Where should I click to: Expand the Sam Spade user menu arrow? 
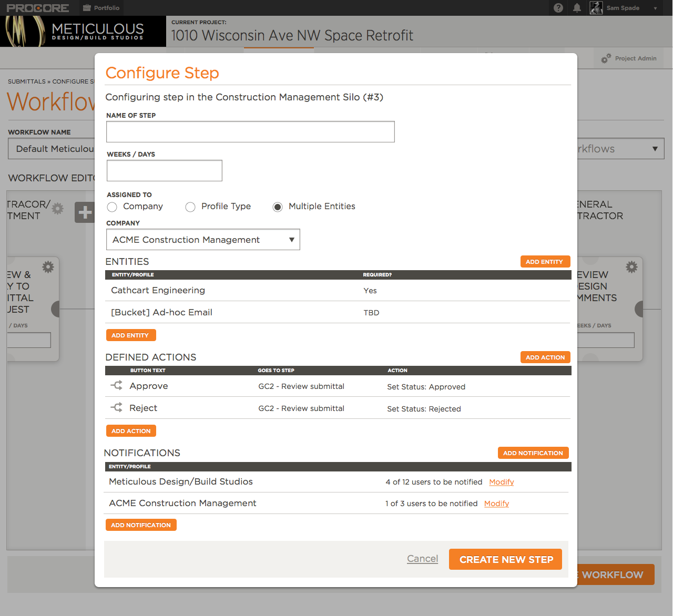coord(655,8)
